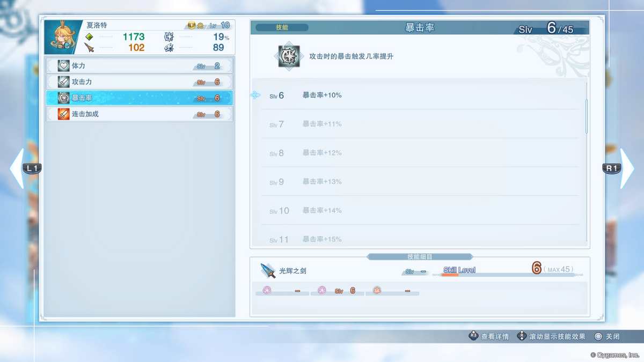Select the 体力 skill row
This screenshot has width=644, height=362.
pyautogui.click(x=140, y=66)
